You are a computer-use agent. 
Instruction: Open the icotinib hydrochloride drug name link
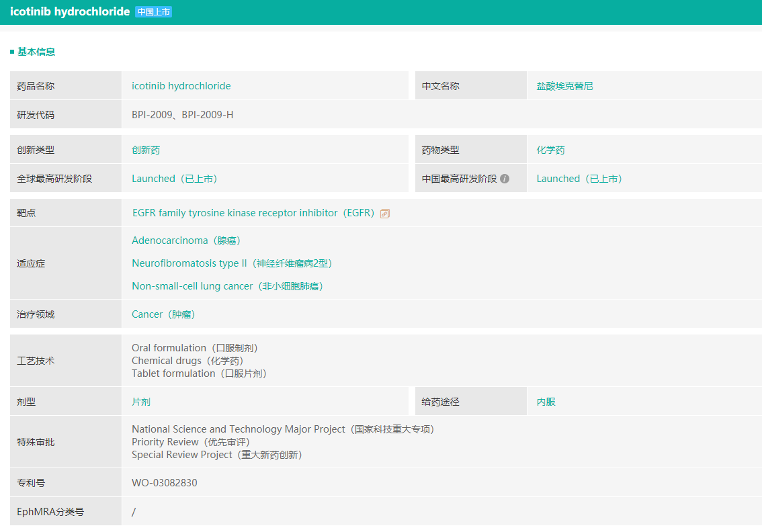coord(181,86)
